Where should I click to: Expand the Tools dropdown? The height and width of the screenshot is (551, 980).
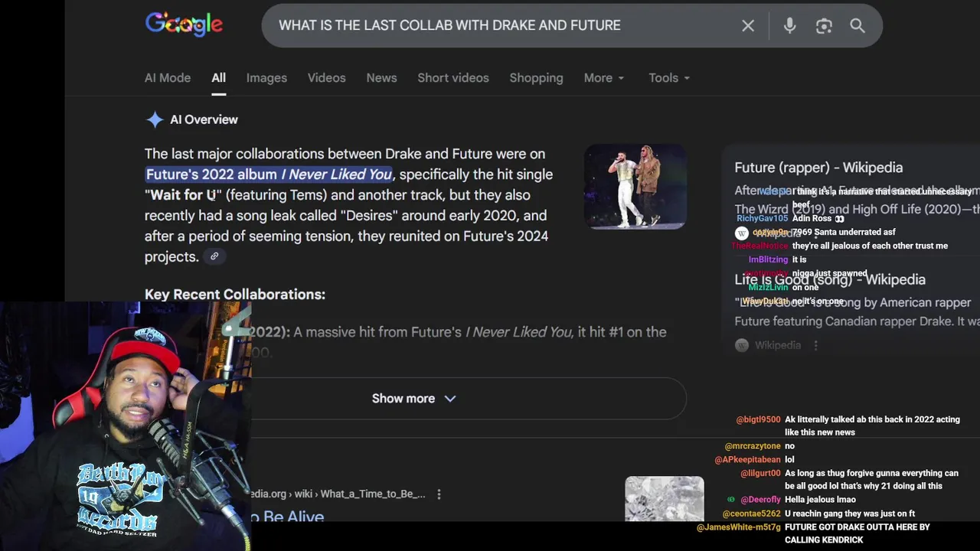[x=669, y=78]
